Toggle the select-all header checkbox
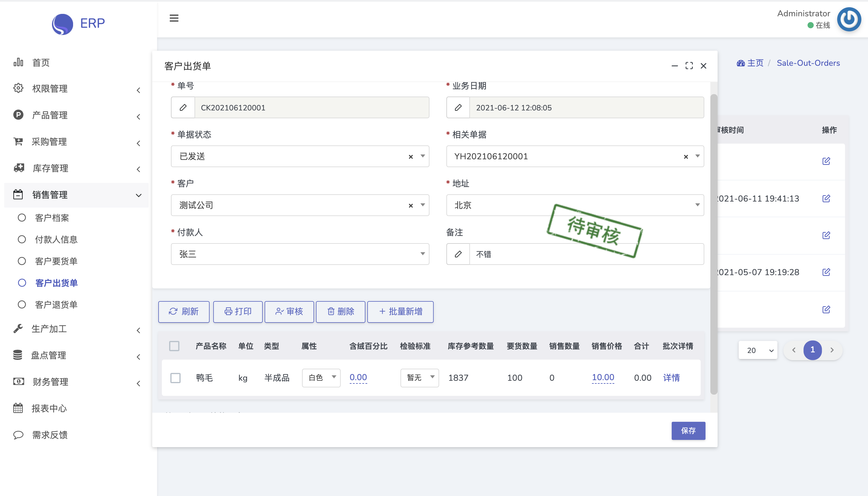The height and width of the screenshot is (496, 868). coord(174,346)
